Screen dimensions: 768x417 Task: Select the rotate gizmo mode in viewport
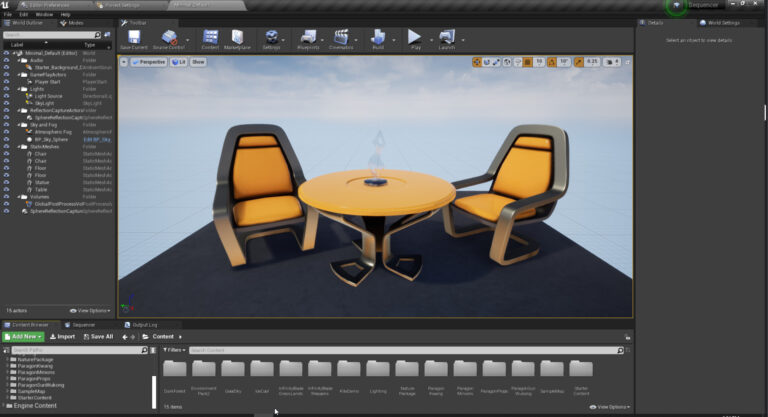click(486, 62)
